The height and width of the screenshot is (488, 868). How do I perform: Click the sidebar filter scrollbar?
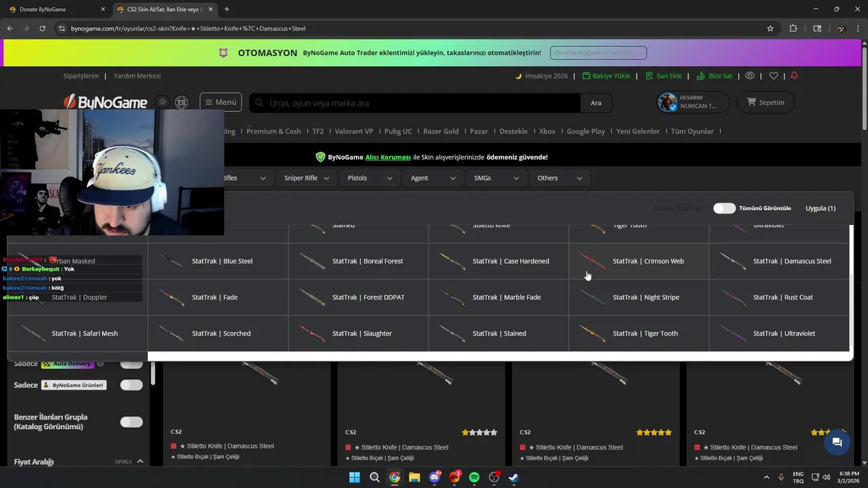152,373
